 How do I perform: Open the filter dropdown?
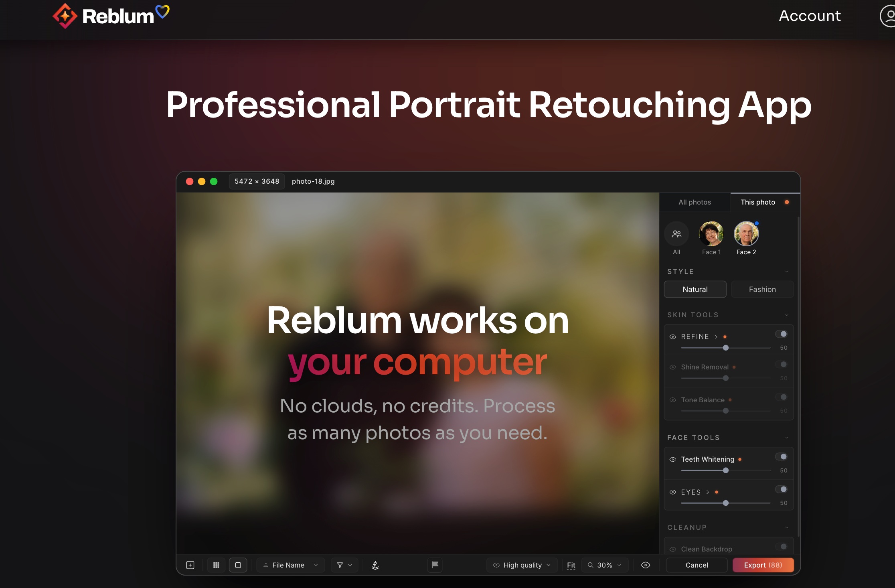click(344, 565)
